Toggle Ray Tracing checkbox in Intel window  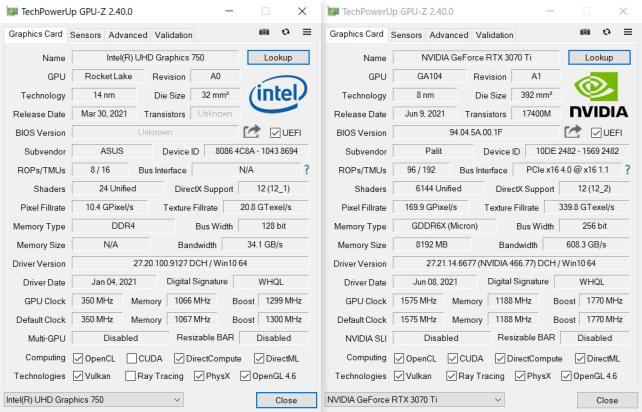pyautogui.click(x=132, y=376)
